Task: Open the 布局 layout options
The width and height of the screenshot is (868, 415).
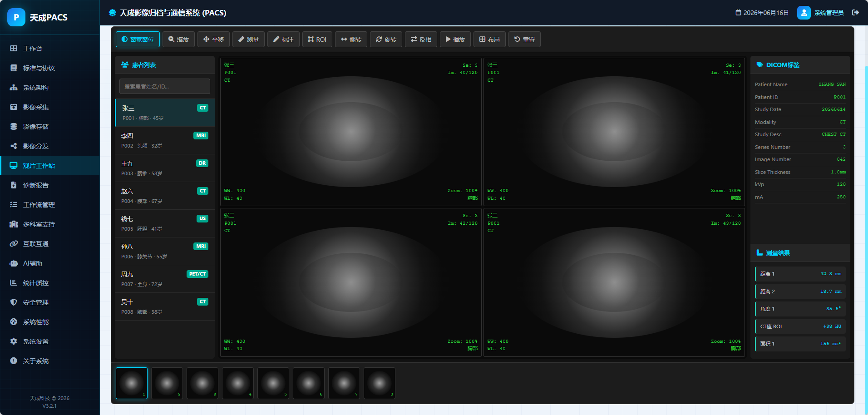Action: point(489,40)
